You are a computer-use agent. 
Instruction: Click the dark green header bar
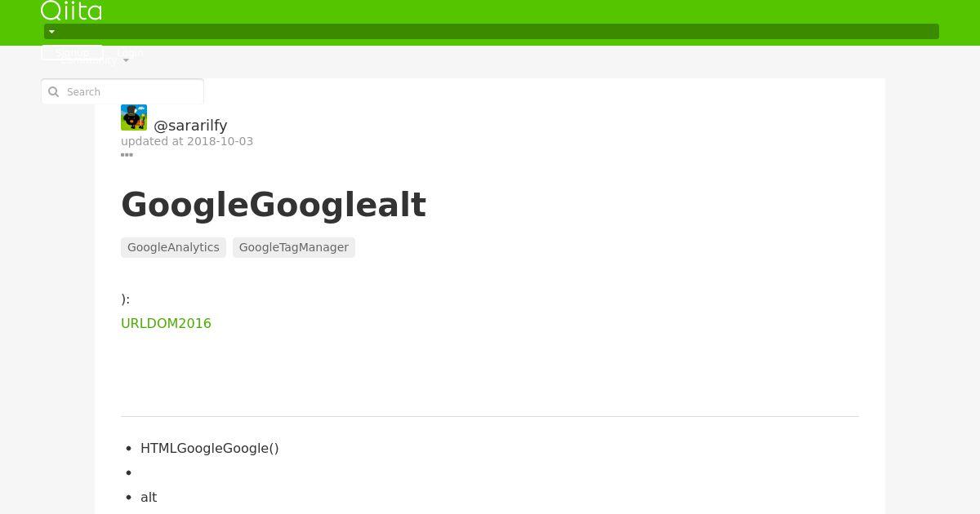click(x=492, y=32)
